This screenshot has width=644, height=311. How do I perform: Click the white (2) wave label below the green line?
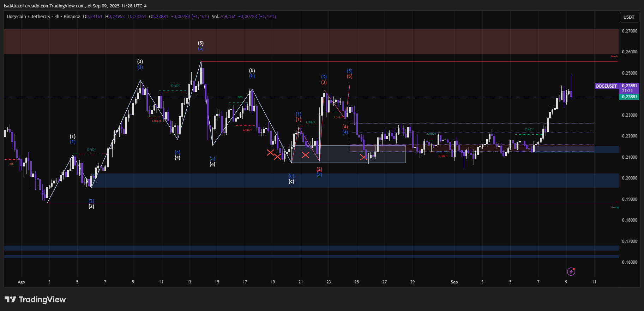tap(91, 206)
